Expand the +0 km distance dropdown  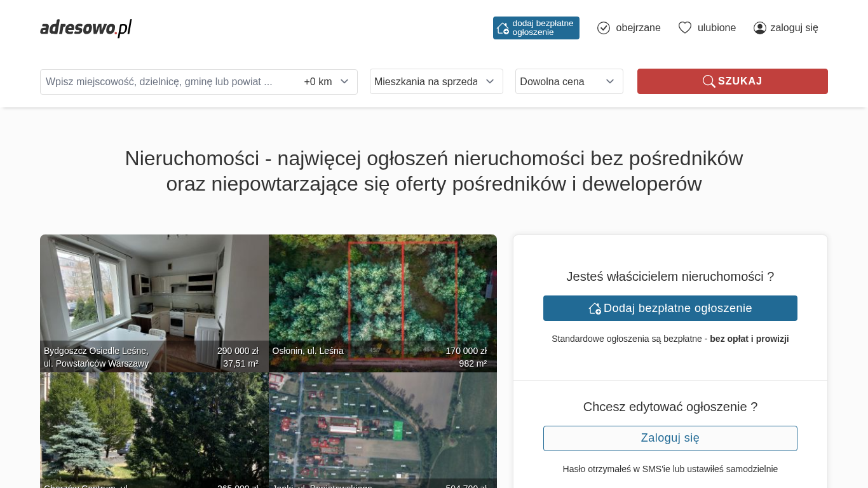[x=327, y=82]
